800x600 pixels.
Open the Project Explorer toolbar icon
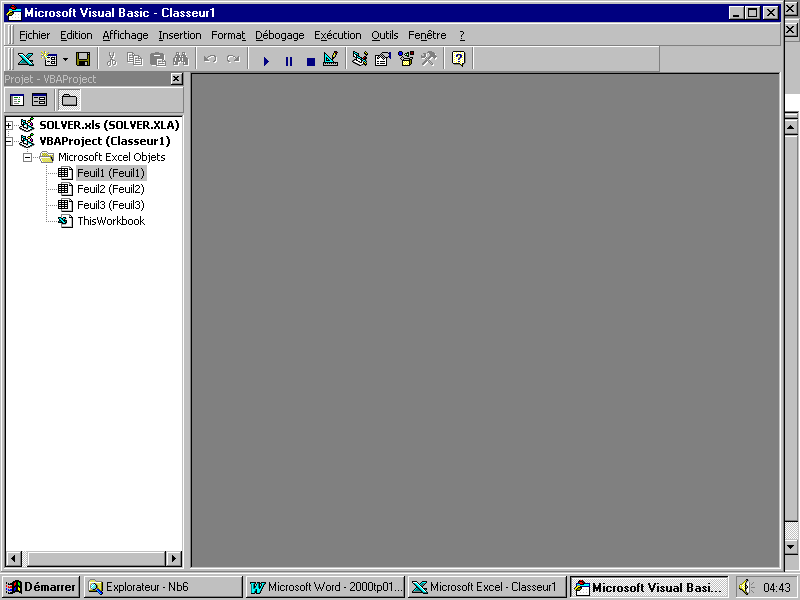click(360, 59)
